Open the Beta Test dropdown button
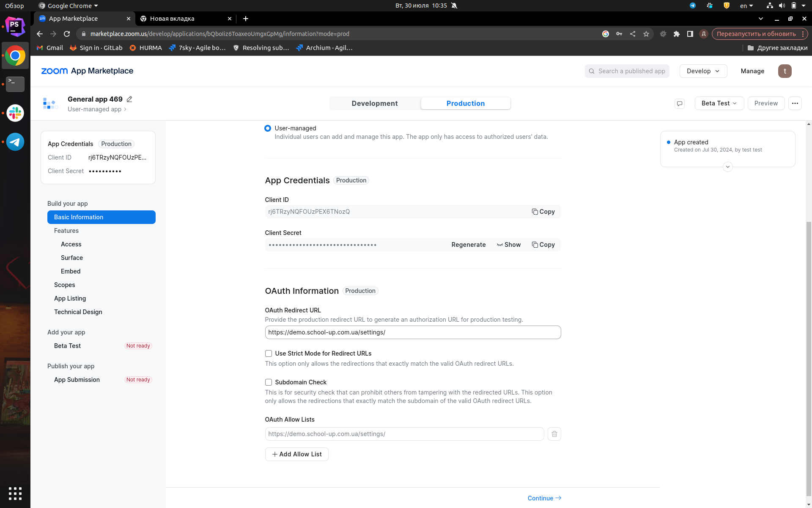 pos(719,103)
